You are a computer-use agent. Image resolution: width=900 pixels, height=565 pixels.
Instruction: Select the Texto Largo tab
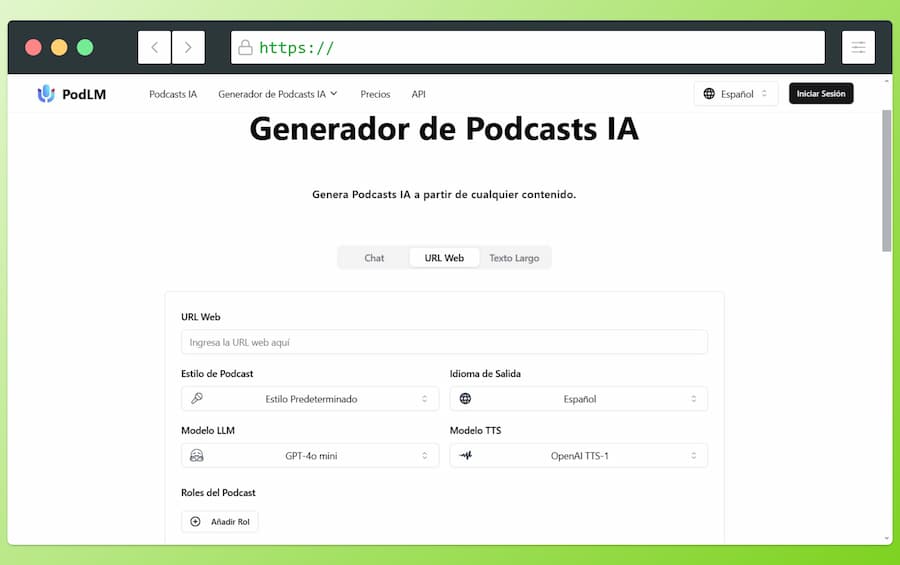[x=514, y=258]
